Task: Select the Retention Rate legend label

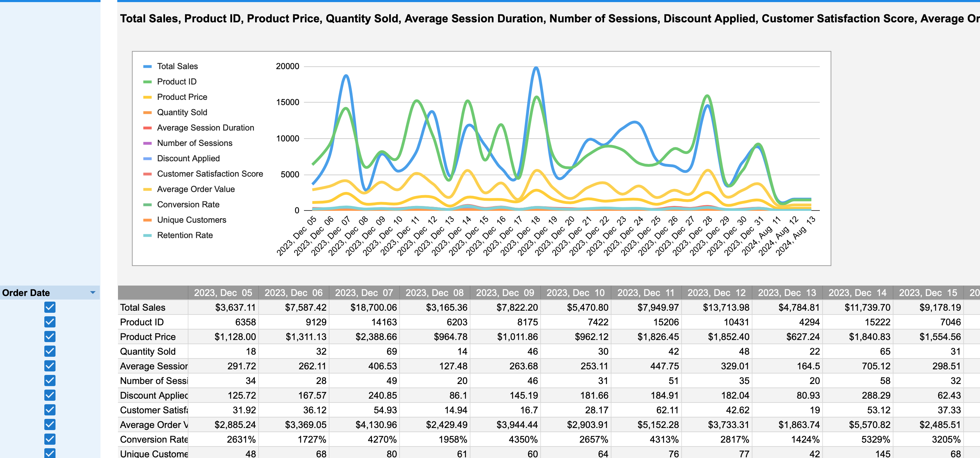Action: pyautogui.click(x=185, y=235)
